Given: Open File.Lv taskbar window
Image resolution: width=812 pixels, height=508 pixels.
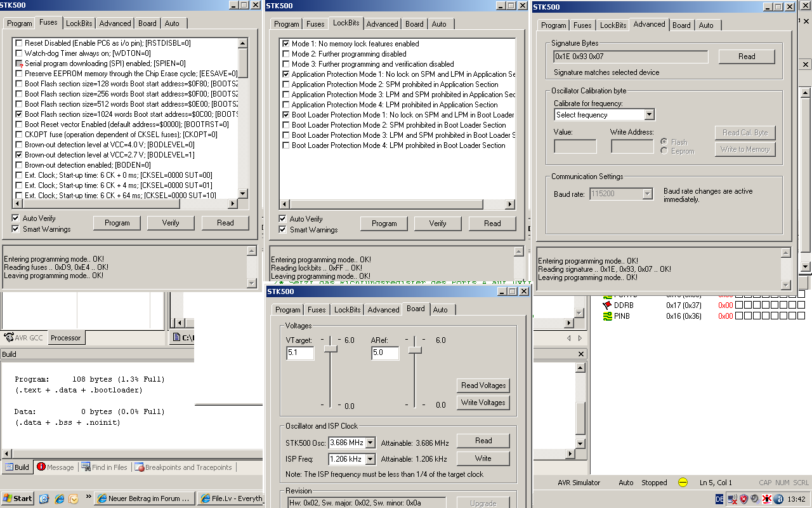Looking at the screenshot, I should [x=230, y=498].
